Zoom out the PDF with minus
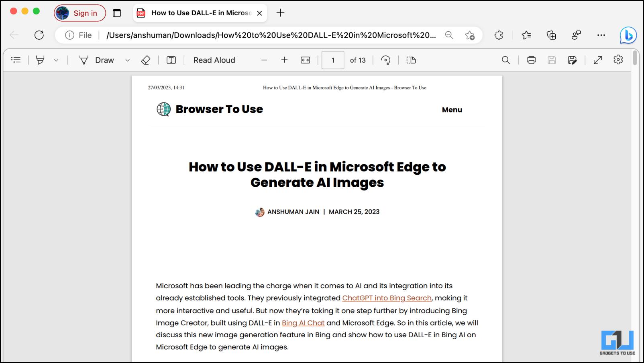The image size is (644, 363). tap(264, 60)
